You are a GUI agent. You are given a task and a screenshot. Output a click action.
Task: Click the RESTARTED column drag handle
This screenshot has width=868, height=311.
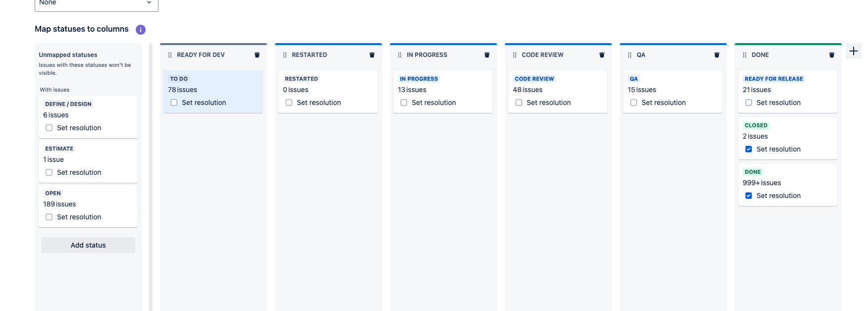[285, 55]
